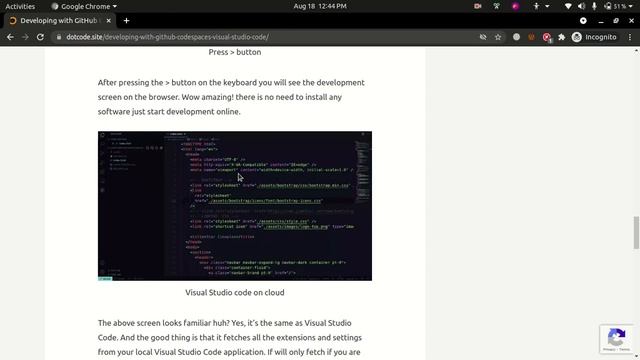640x360 pixels.
Task: Open the Google Chrome app menu
Action: coord(84,6)
